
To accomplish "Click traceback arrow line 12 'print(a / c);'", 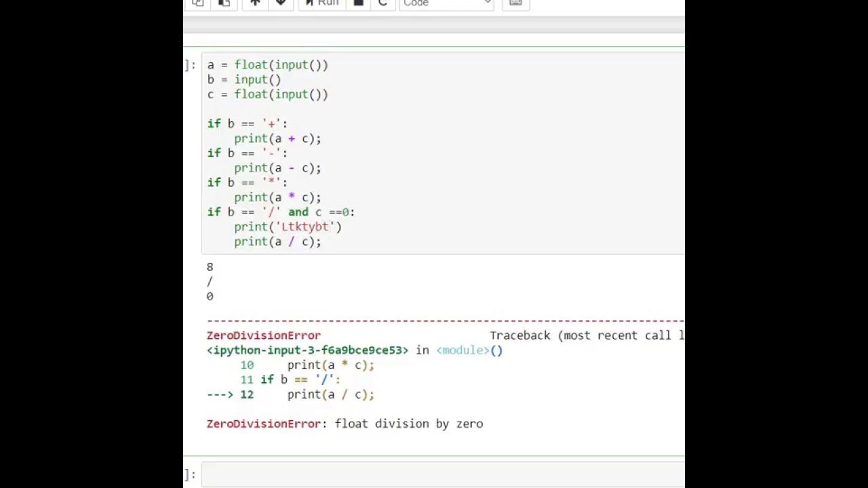I will 330,394.
